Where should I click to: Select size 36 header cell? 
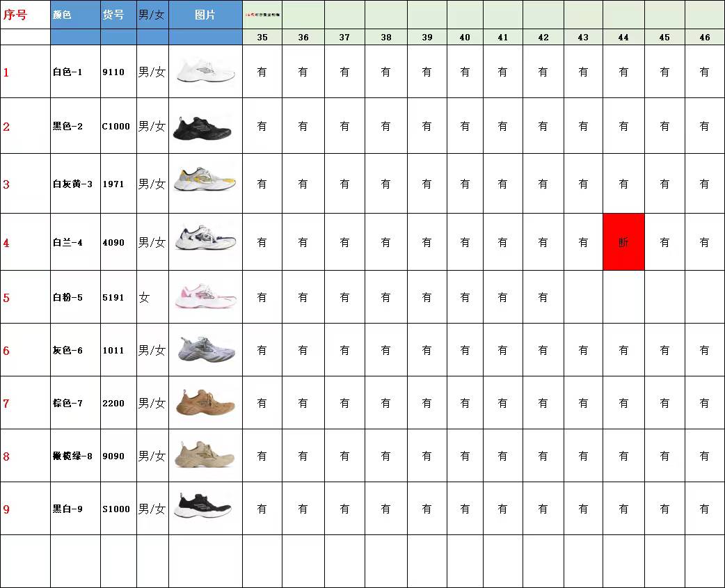303,38
